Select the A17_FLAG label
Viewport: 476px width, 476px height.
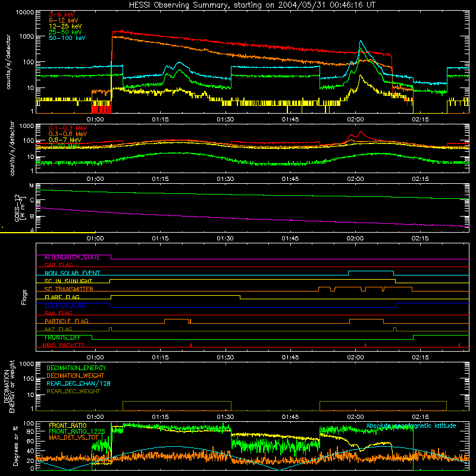point(58,329)
